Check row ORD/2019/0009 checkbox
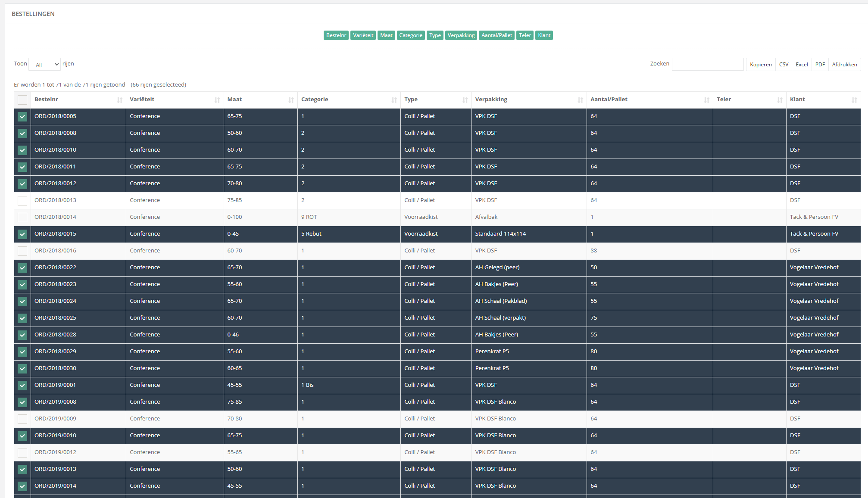 point(22,419)
